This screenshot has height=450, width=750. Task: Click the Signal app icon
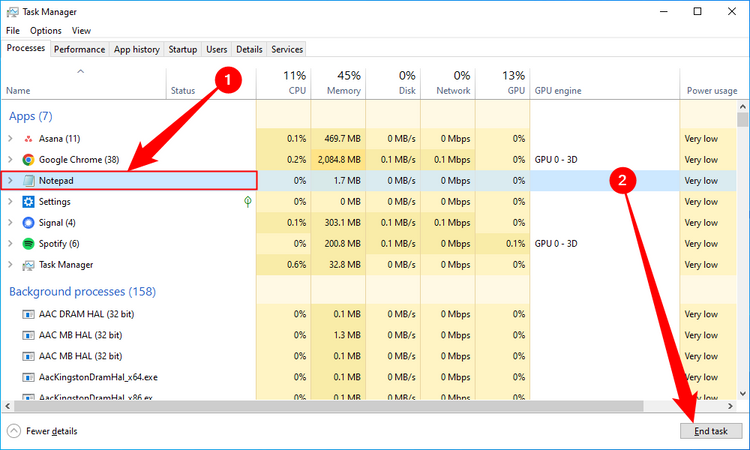28,223
